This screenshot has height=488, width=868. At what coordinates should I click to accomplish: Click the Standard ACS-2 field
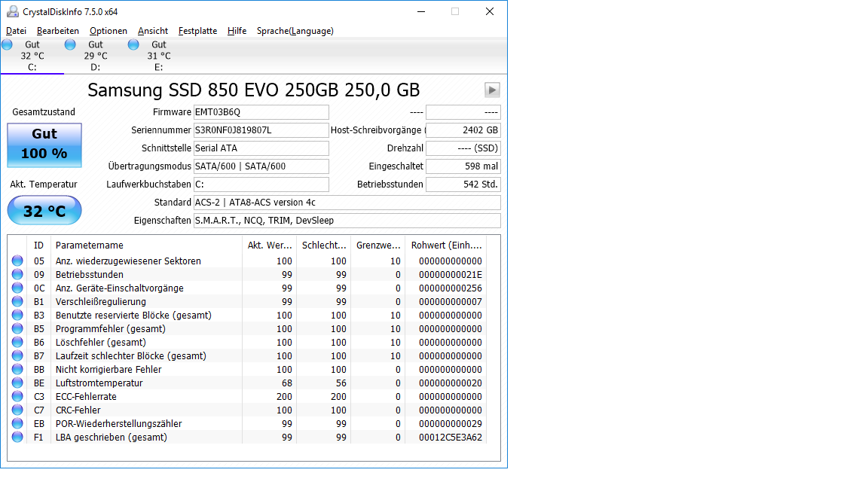(x=347, y=203)
